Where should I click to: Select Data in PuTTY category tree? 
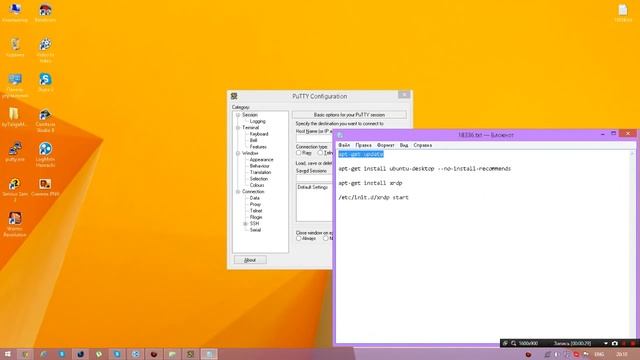click(255, 198)
